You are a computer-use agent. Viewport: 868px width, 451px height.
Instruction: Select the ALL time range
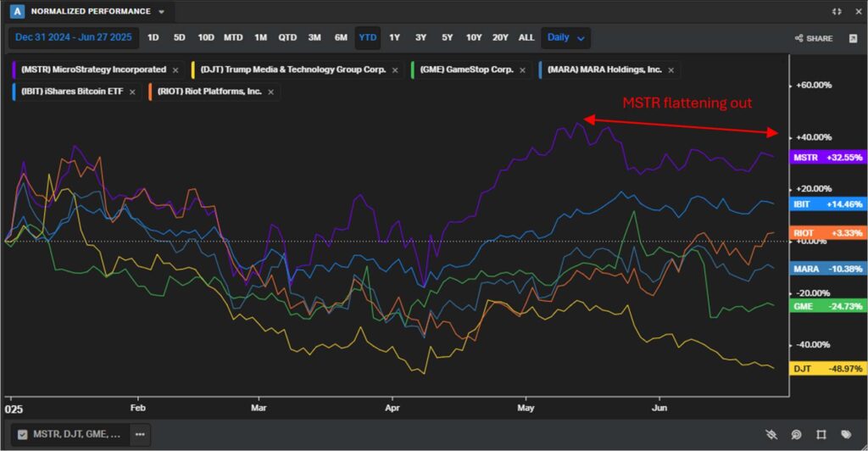click(526, 37)
